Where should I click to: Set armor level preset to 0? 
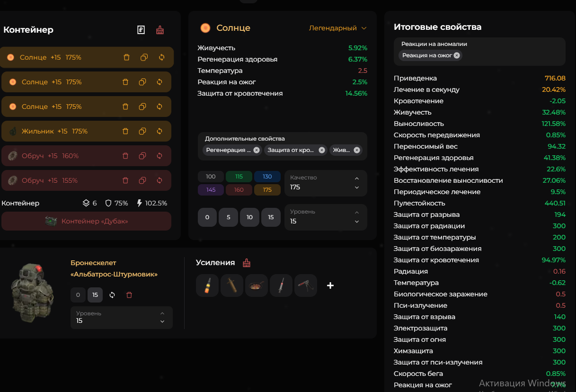tap(78, 295)
